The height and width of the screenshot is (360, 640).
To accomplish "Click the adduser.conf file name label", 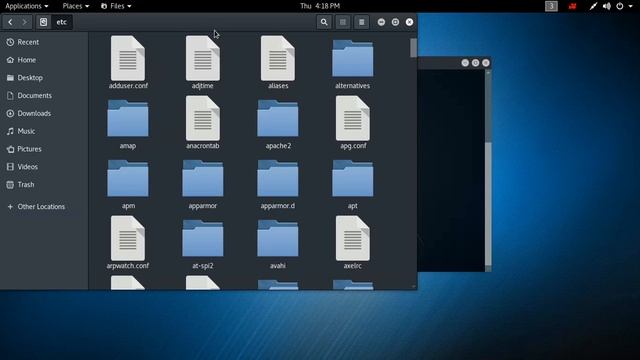I will [128, 86].
